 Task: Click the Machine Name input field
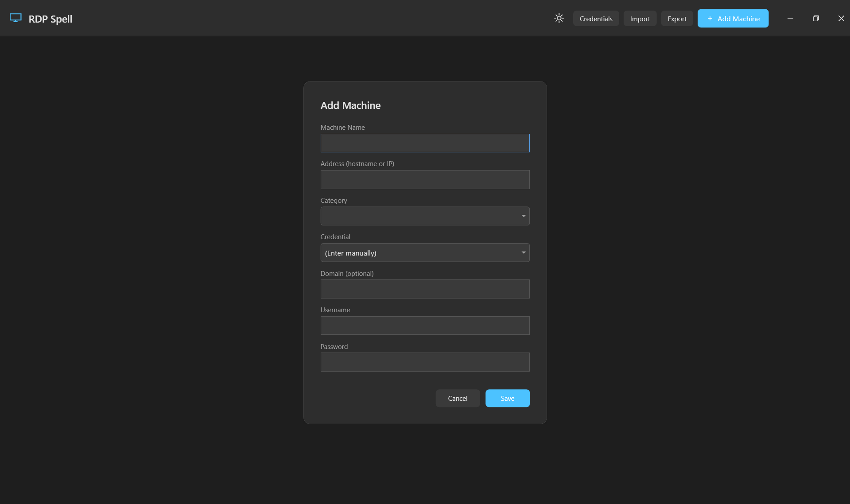[424, 143]
